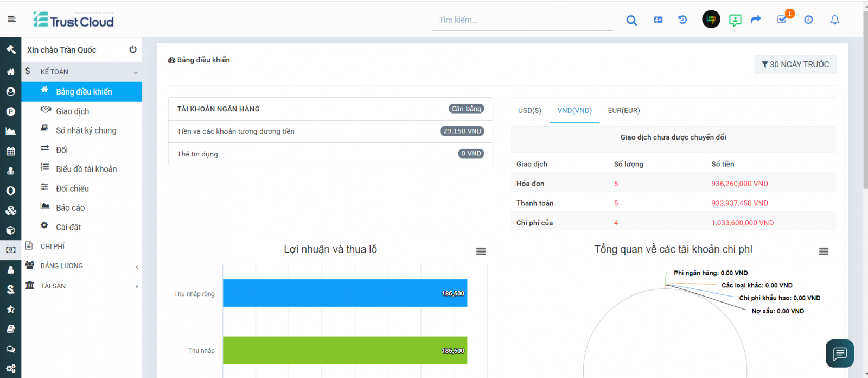Click the tasks checklist icon with badge
Viewport: 868px width, 378px height.
tap(782, 20)
